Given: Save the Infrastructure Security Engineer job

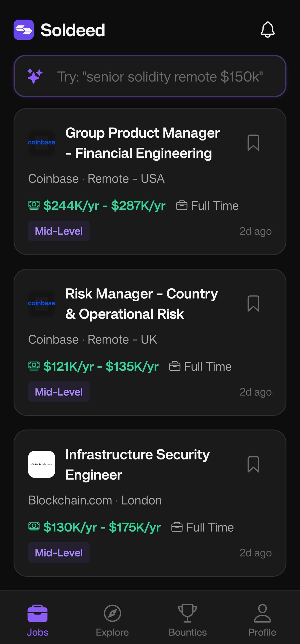Looking at the screenshot, I should tap(253, 464).
